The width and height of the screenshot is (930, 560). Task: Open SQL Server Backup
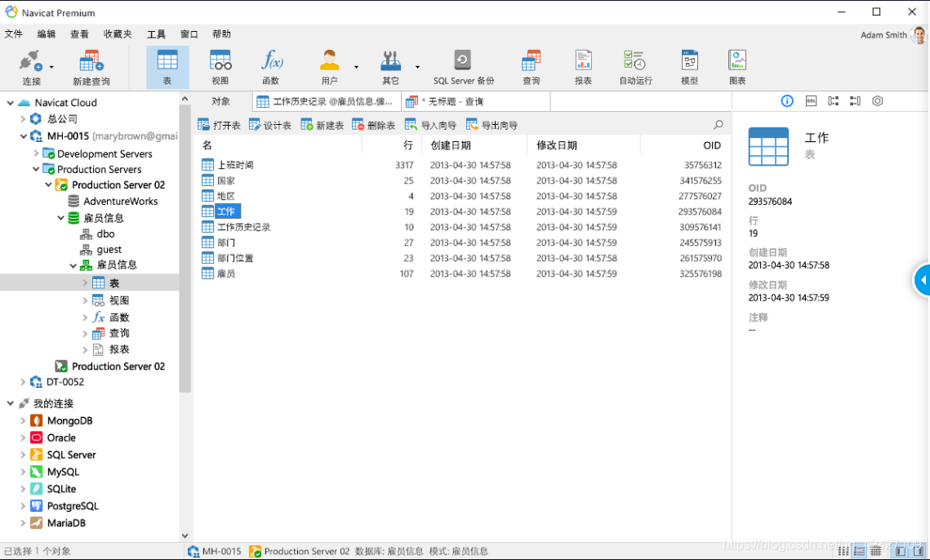[463, 67]
